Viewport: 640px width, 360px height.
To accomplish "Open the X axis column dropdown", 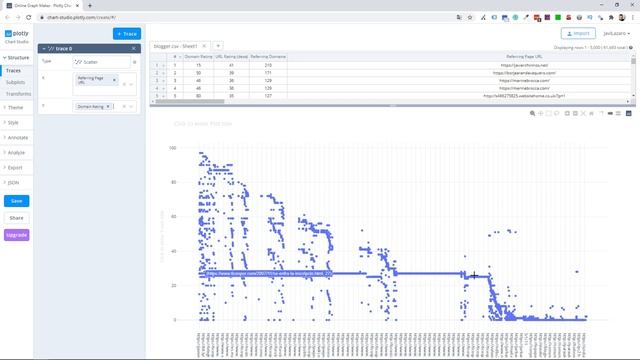I will click(131, 84).
